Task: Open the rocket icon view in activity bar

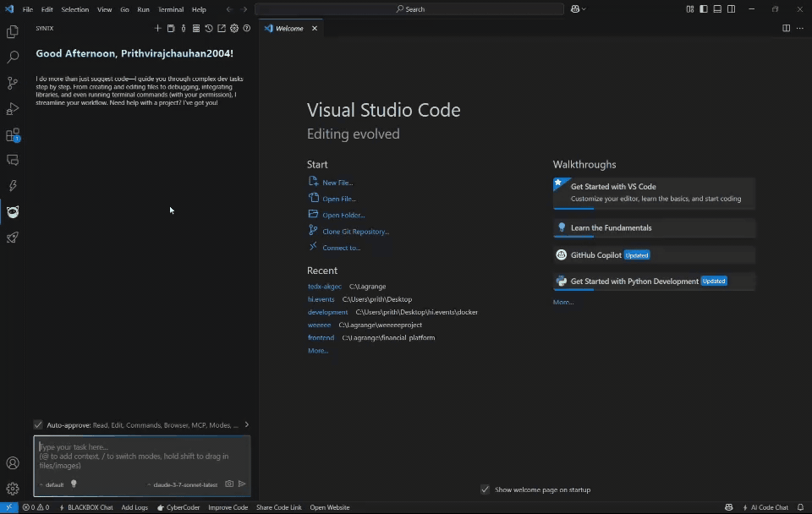Action: [13, 238]
